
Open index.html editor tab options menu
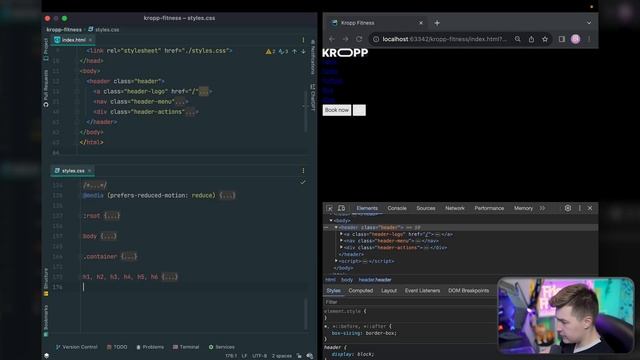pyautogui.click(x=303, y=40)
